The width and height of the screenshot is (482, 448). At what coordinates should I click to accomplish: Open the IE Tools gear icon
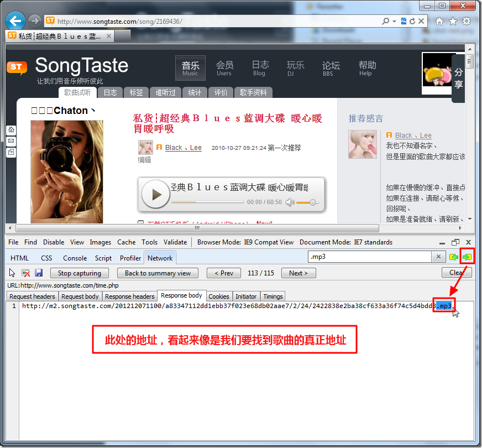467,21
